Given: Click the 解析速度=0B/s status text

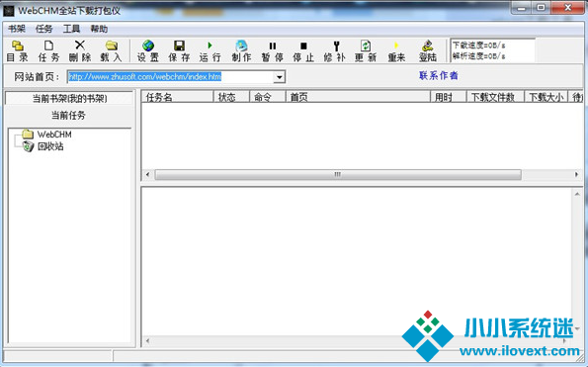Looking at the screenshot, I should pos(479,56).
